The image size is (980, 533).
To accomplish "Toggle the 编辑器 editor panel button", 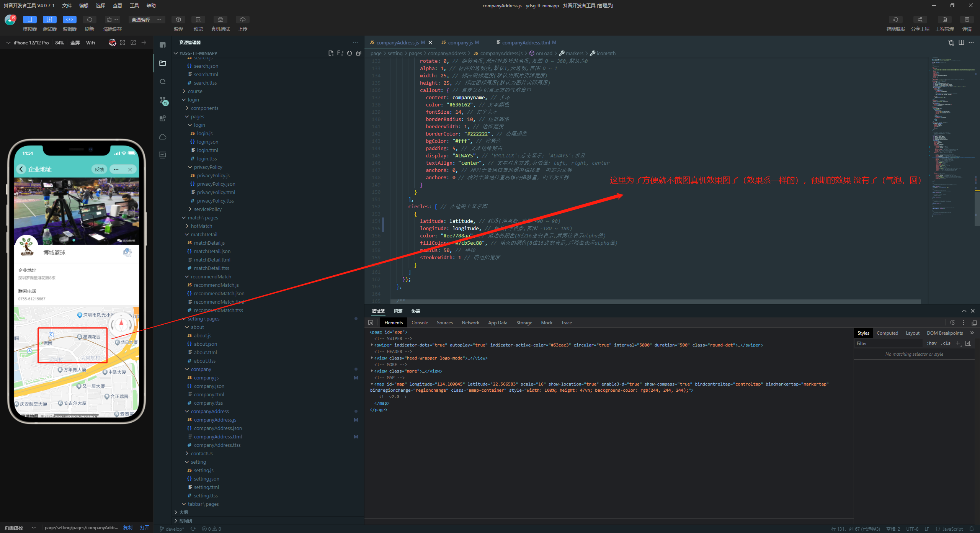I will pyautogui.click(x=69, y=20).
